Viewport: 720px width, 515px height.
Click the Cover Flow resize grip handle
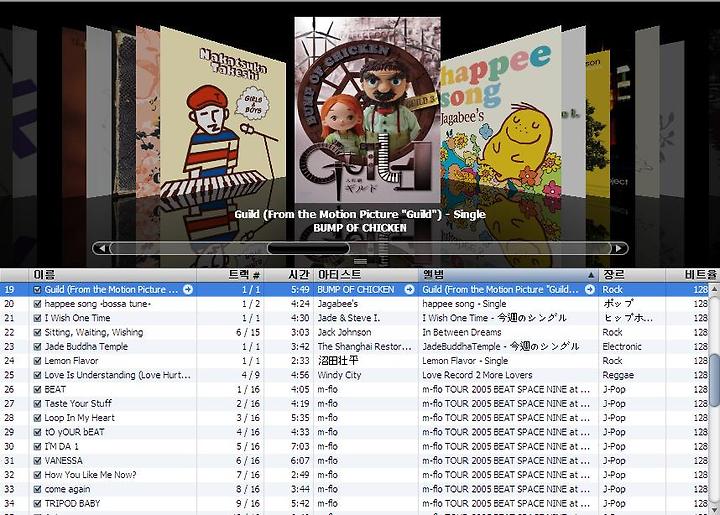360,261
